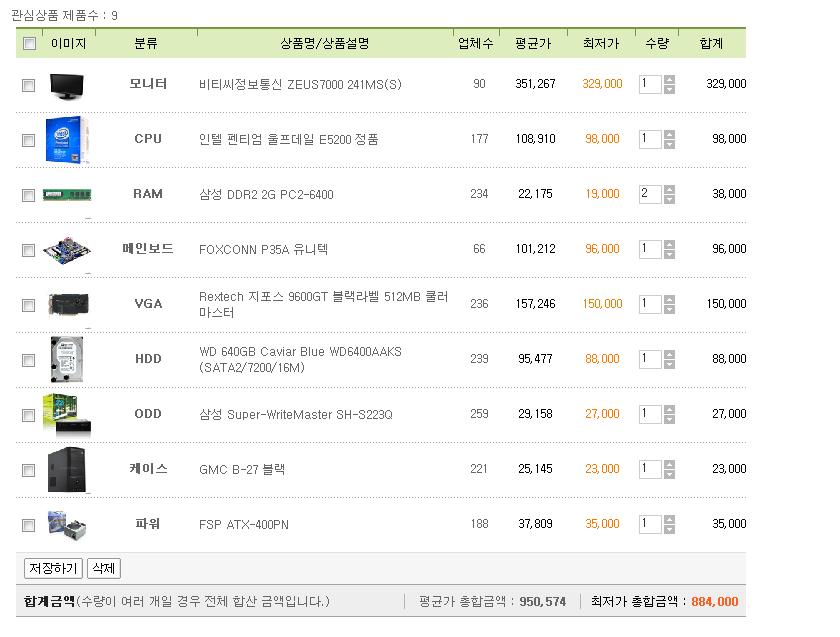Increase quantity for 파워 row
Viewport: 840px width, 637px height.
pyautogui.click(x=669, y=519)
